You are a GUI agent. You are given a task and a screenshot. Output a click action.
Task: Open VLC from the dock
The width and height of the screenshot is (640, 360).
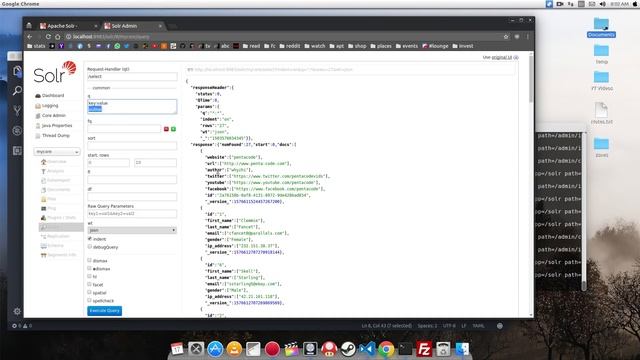(x=234, y=349)
